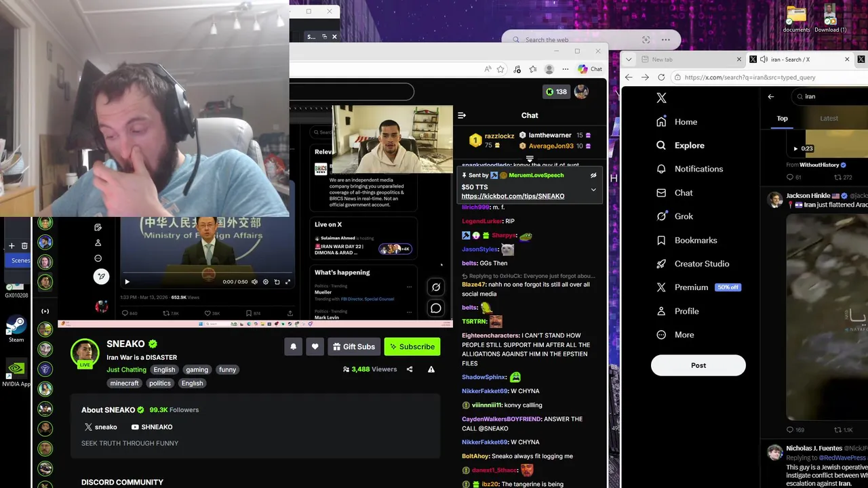Enter fullscreen on the embedded video
The image size is (868, 488).
click(x=288, y=281)
